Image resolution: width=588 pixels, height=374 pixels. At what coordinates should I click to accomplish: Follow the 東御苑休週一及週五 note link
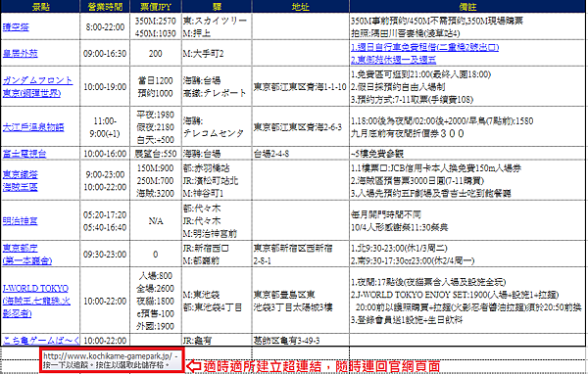[394, 60]
